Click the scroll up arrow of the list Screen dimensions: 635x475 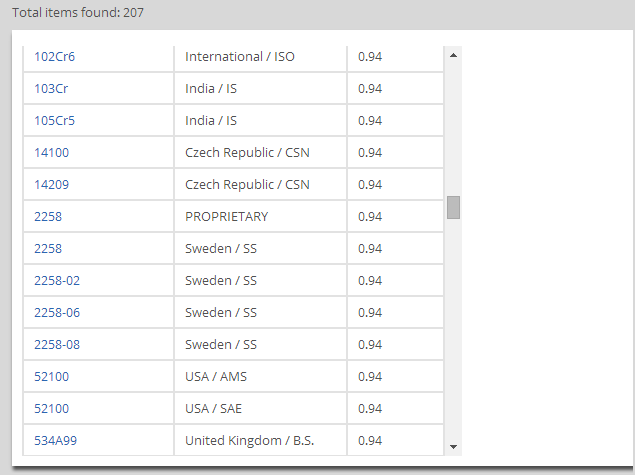(454, 55)
